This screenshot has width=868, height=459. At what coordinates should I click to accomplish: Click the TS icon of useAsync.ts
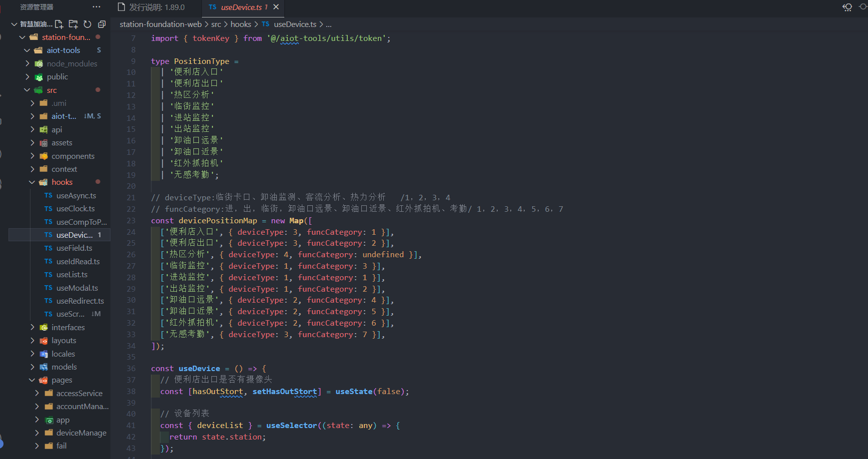click(x=48, y=195)
